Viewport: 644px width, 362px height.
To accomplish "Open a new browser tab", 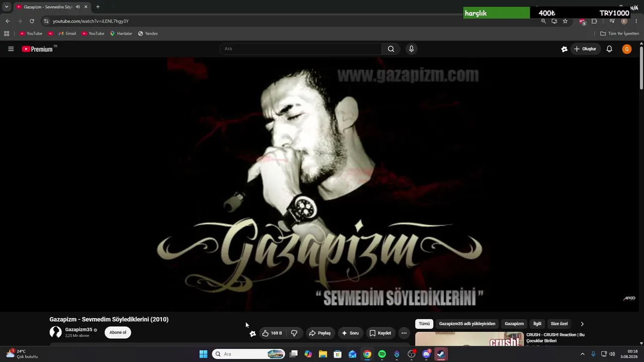I will (98, 7).
